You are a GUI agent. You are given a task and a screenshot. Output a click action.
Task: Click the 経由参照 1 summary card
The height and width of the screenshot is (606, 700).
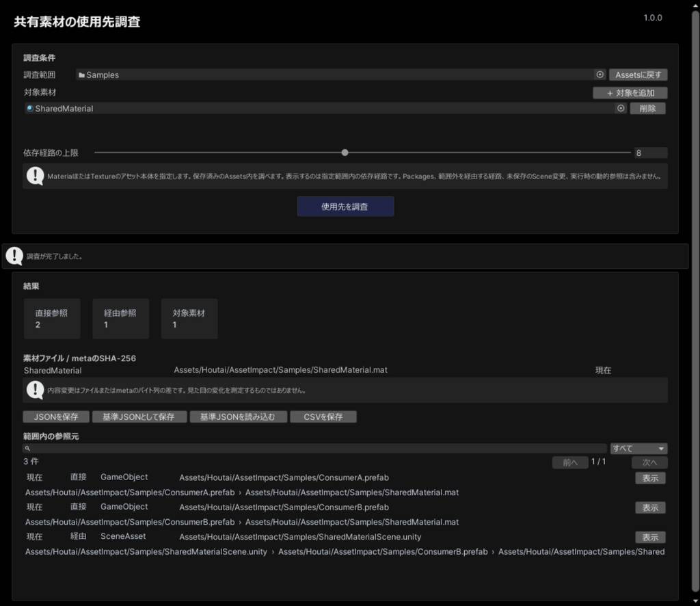pyautogui.click(x=120, y=319)
